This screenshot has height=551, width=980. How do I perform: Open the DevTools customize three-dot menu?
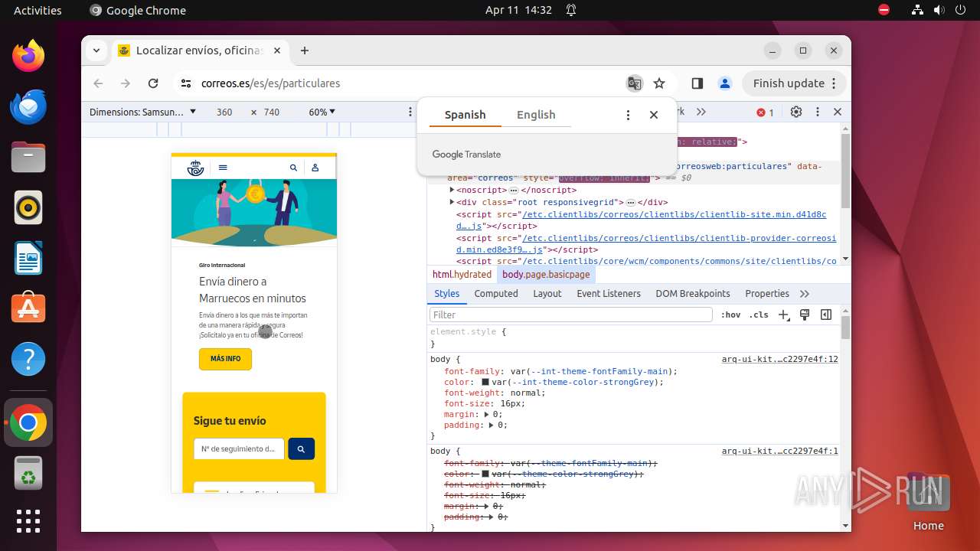point(818,112)
